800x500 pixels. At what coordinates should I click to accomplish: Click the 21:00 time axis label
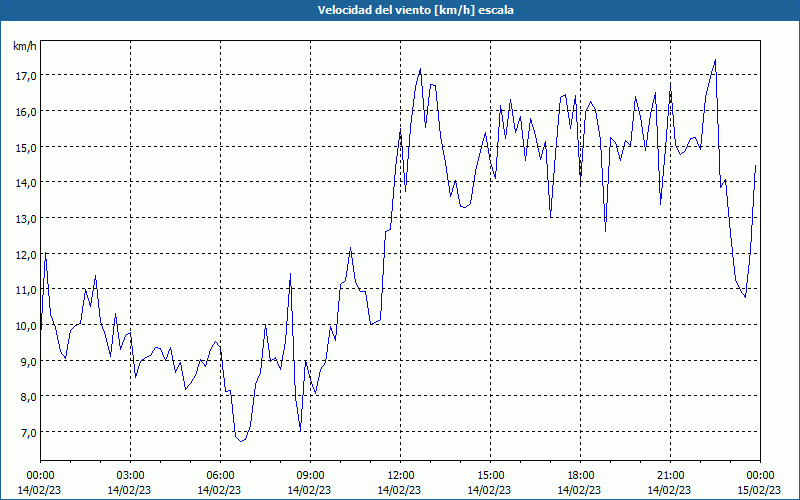tap(670, 476)
